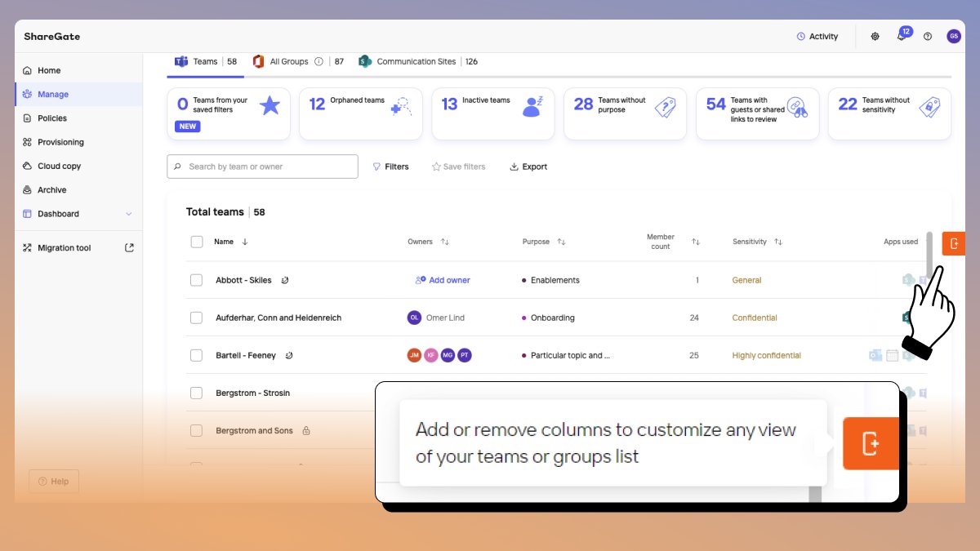The image size is (980, 551).
Task: Check the Bergstrom and Sons row checkbox
Action: (196, 430)
